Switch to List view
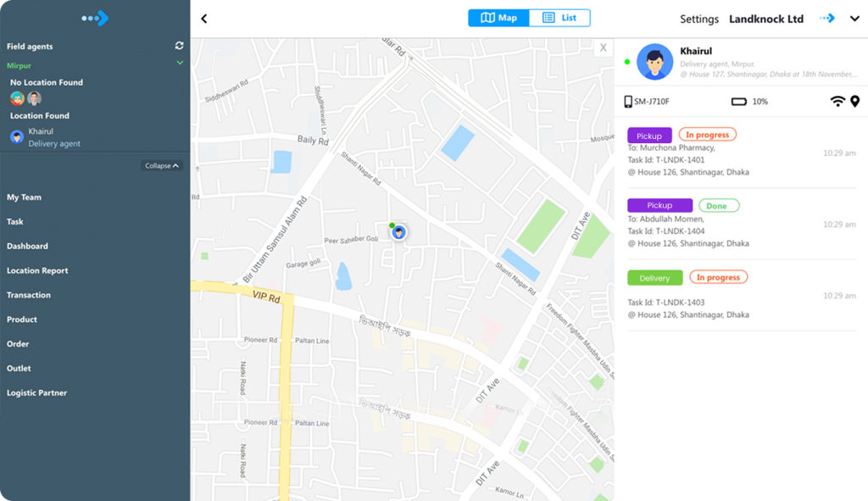 [559, 18]
